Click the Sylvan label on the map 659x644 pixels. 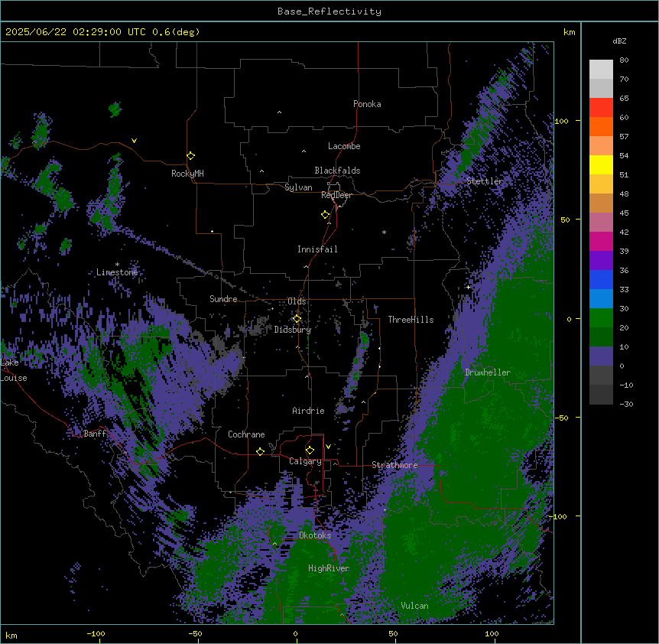click(298, 187)
